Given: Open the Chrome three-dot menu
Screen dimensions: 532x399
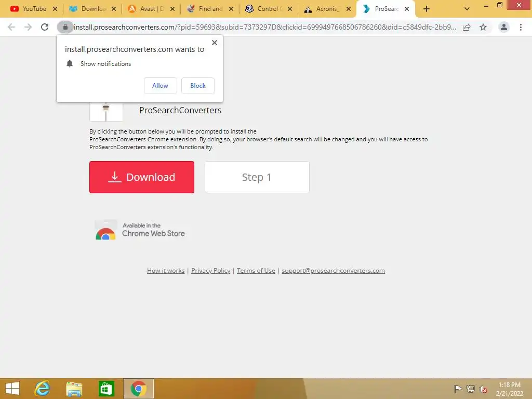Looking at the screenshot, I should point(521,27).
